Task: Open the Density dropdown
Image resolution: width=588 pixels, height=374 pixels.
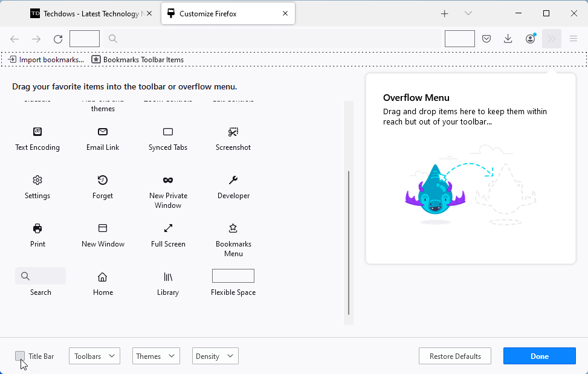Action: pyautogui.click(x=215, y=356)
